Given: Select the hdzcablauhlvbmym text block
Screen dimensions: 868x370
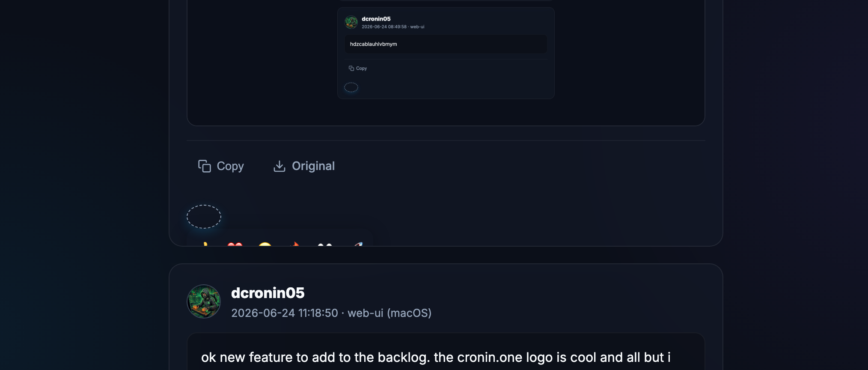Looking at the screenshot, I should [446, 44].
